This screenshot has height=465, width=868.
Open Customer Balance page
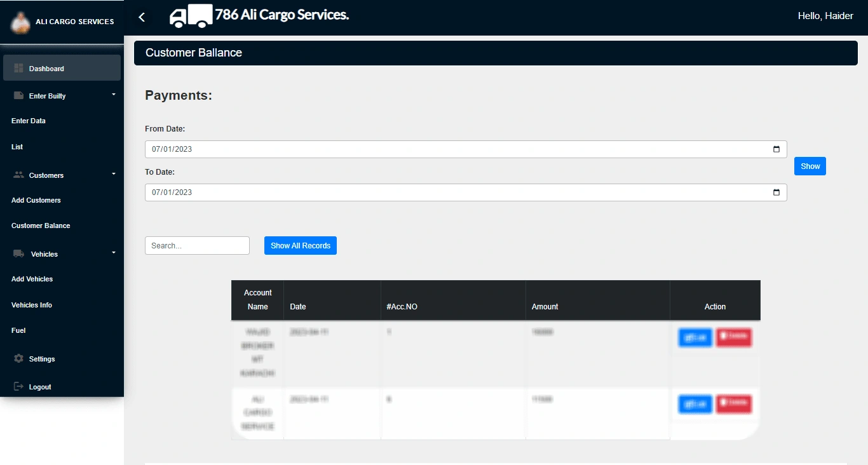coord(41,226)
